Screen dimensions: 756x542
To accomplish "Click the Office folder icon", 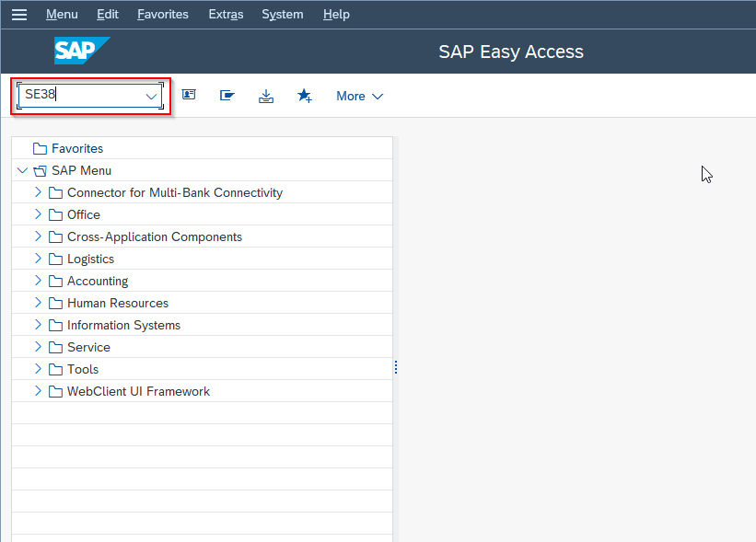I will click(x=55, y=215).
